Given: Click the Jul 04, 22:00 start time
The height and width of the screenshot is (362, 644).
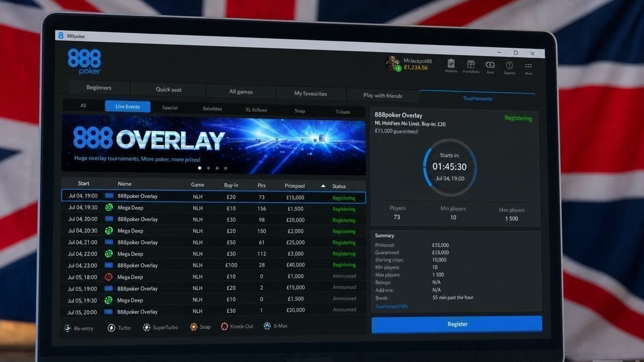Looking at the screenshot, I should click(83, 253).
